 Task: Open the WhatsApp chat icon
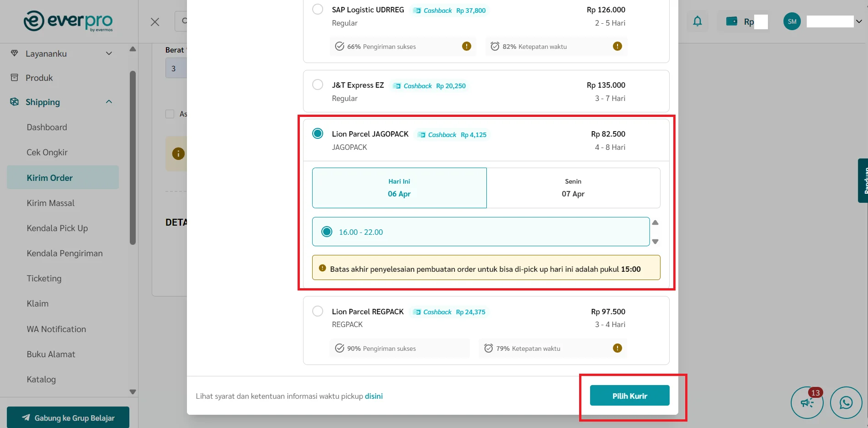point(846,402)
